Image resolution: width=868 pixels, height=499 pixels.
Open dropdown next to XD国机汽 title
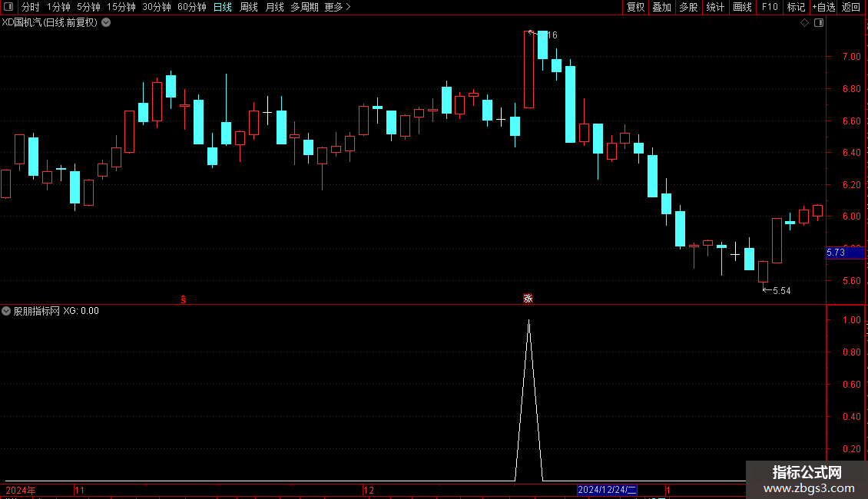[x=106, y=23]
